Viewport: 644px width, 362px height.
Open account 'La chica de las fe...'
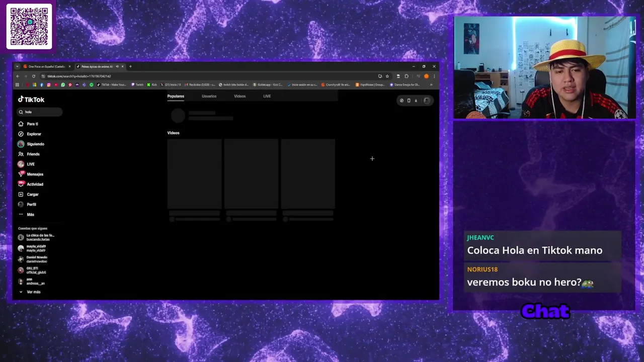pyautogui.click(x=36, y=237)
